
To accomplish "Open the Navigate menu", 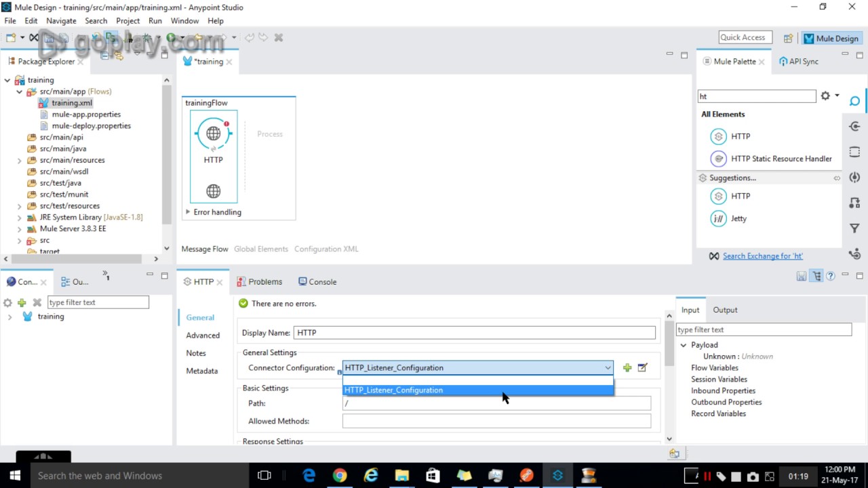I will point(61,21).
